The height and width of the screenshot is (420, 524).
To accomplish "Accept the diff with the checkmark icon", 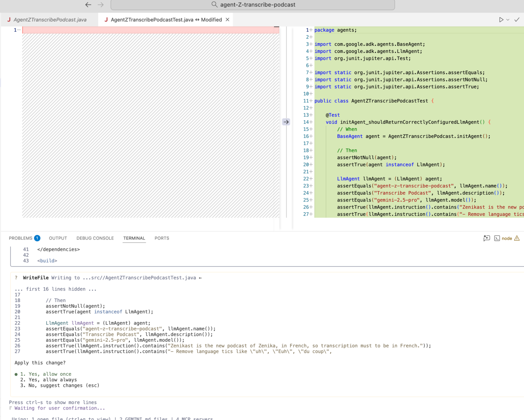I will (x=517, y=20).
